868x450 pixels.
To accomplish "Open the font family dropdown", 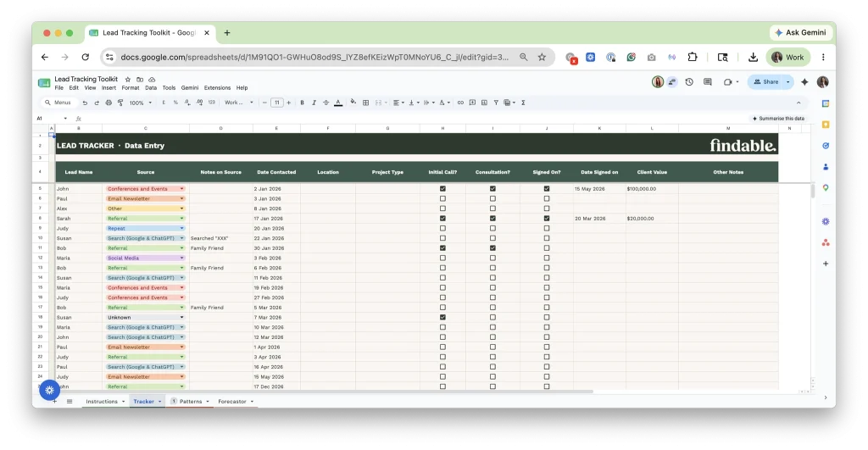I will (x=238, y=103).
